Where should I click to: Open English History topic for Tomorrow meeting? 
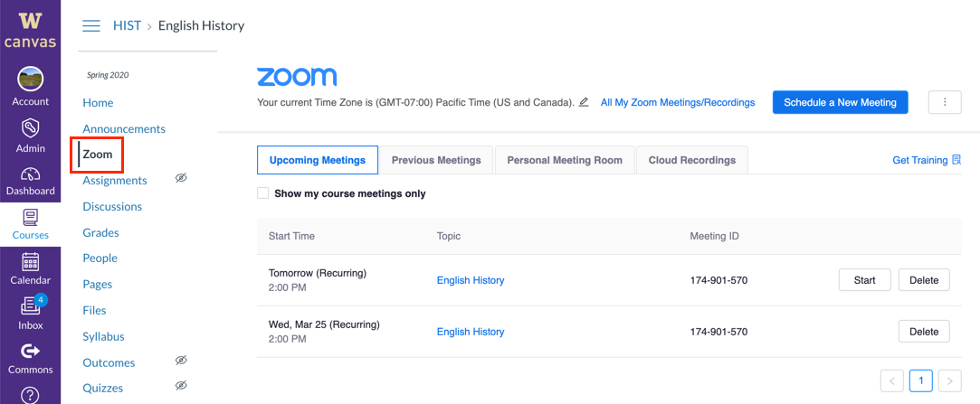click(471, 280)
